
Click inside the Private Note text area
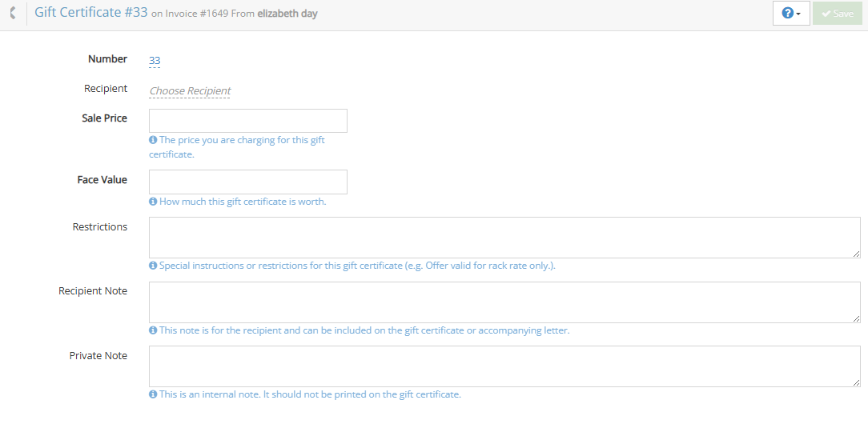pos(504,366)
